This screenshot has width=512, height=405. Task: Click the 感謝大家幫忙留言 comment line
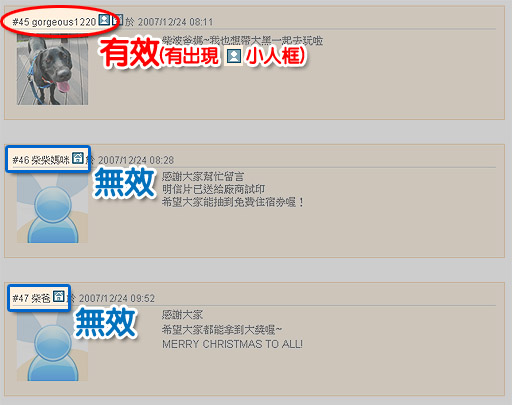click(x=203, y=176)
